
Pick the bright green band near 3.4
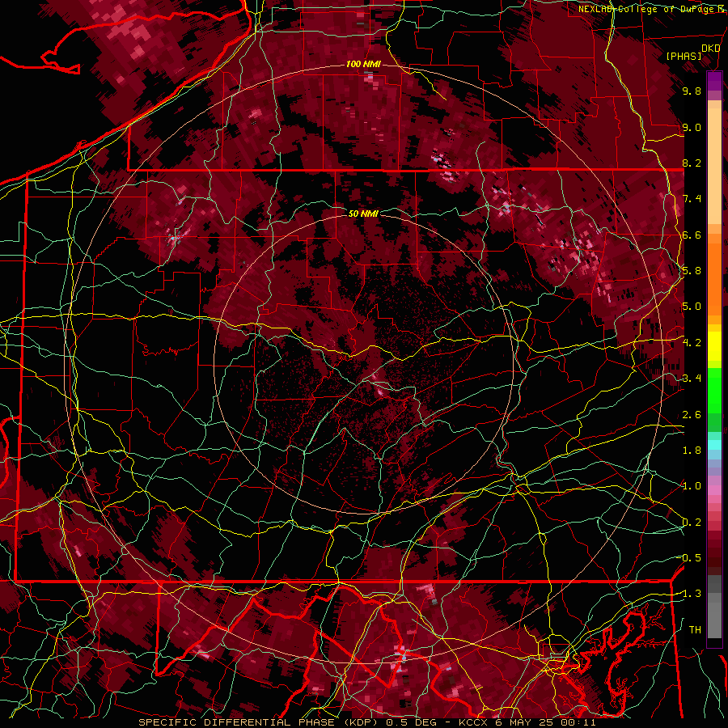click(714, 390)
